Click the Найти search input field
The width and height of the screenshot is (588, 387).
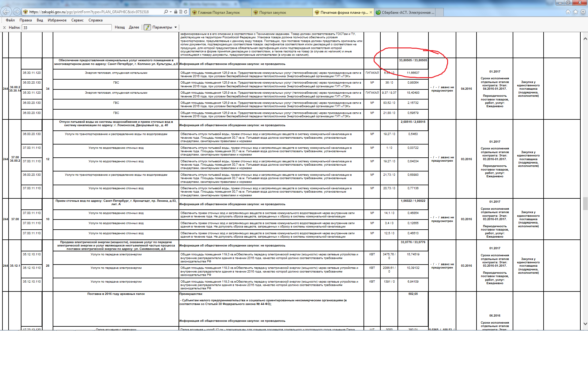[x=67, y=28]
